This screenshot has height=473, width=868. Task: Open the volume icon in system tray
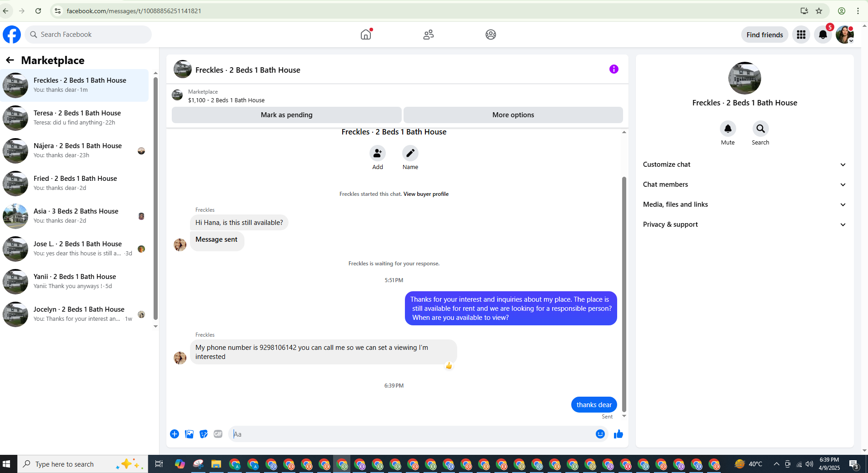tap(809, 464)
